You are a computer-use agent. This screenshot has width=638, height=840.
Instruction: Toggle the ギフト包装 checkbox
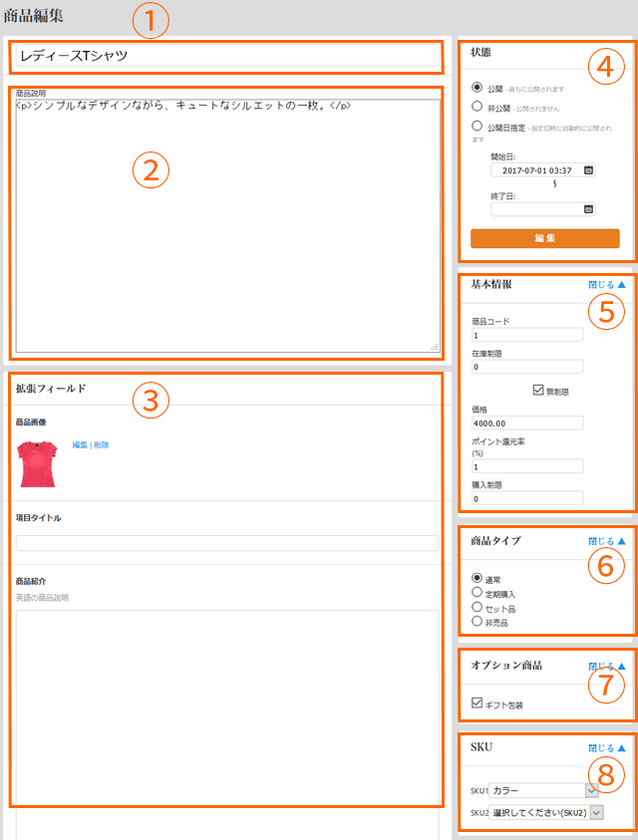(478, 703)
